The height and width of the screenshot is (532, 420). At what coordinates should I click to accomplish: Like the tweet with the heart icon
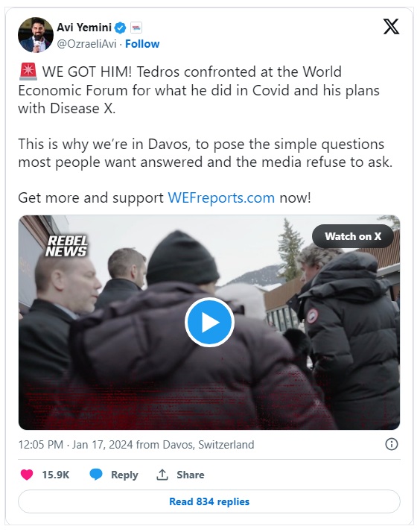[27, 475]
